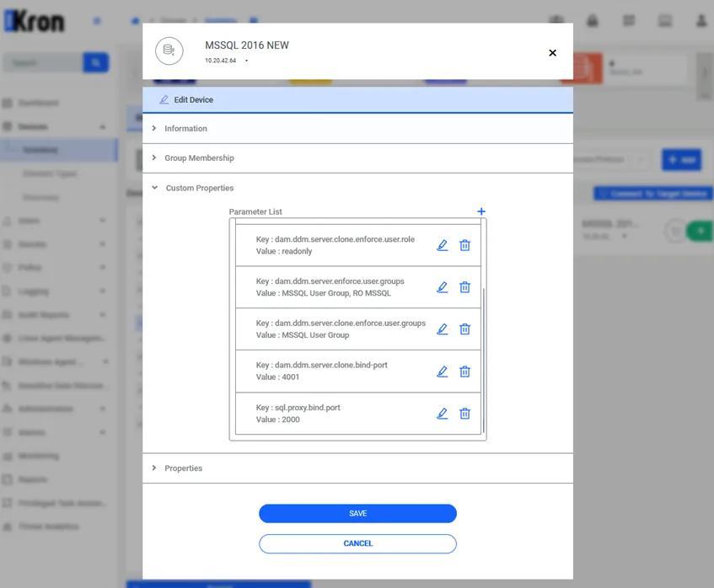
Task: Cancel editing the device
Action: 357,543
